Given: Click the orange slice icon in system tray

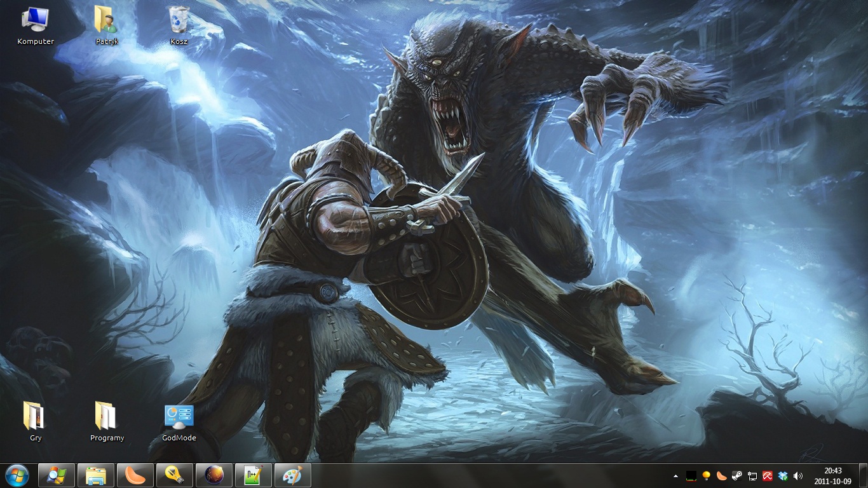Looking at the screenshot, I should (x=721, y=476).
